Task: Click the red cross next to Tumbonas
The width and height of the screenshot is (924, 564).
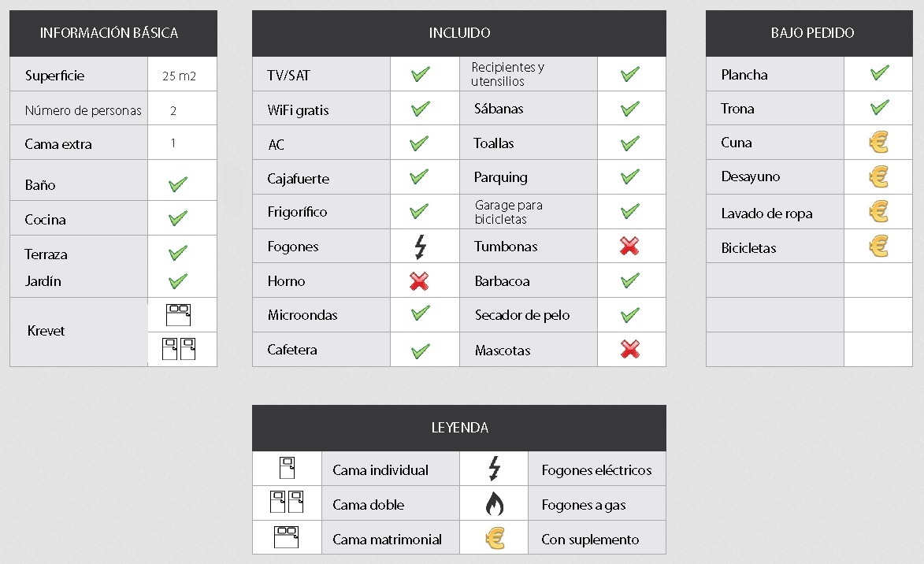Action: [629, 246]
